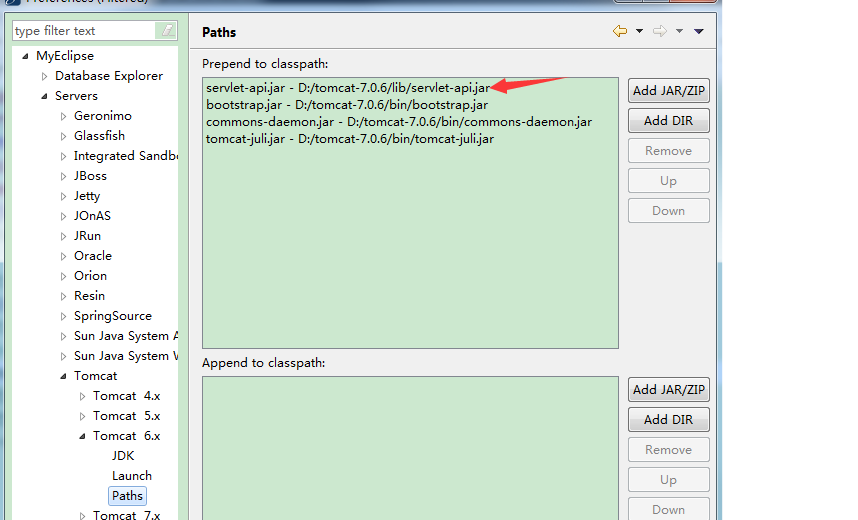Click Remove for append classpath
Viewport: 858px width, 520px height.
(x=669, y=449)
